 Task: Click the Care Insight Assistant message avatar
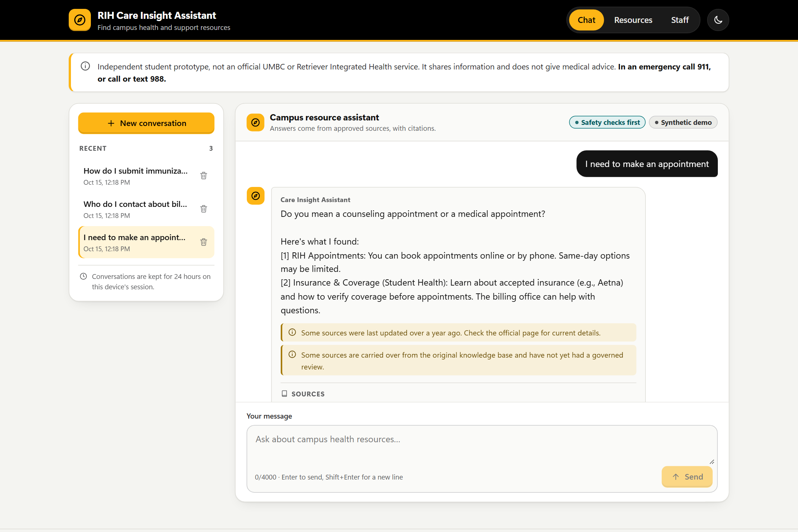point(255,196)
